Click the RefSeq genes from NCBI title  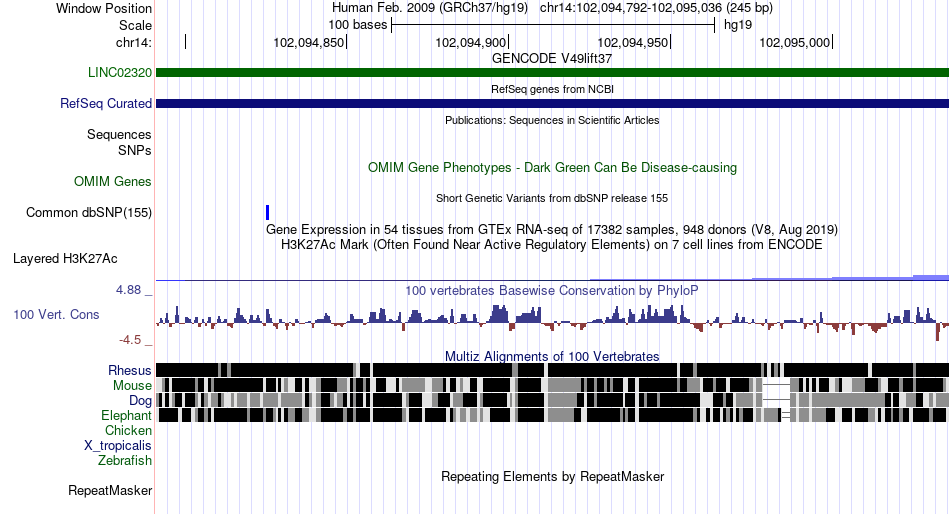pos(553,89)
